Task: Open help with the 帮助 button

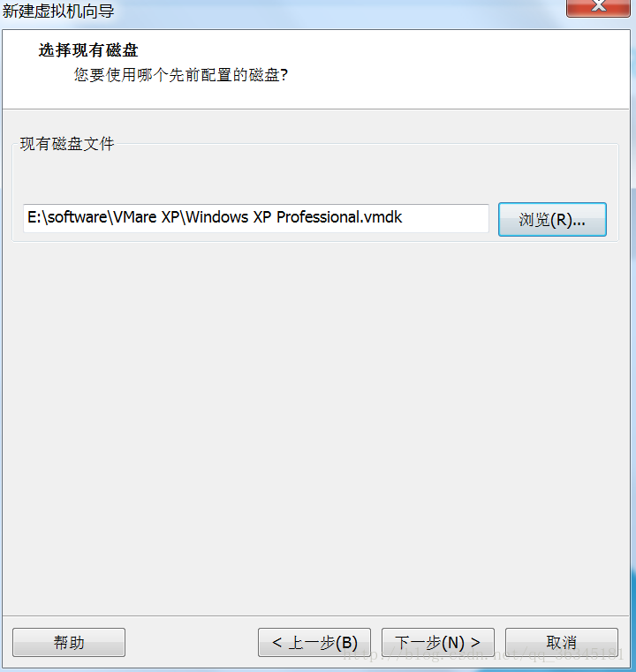Action: coord(69,642)
